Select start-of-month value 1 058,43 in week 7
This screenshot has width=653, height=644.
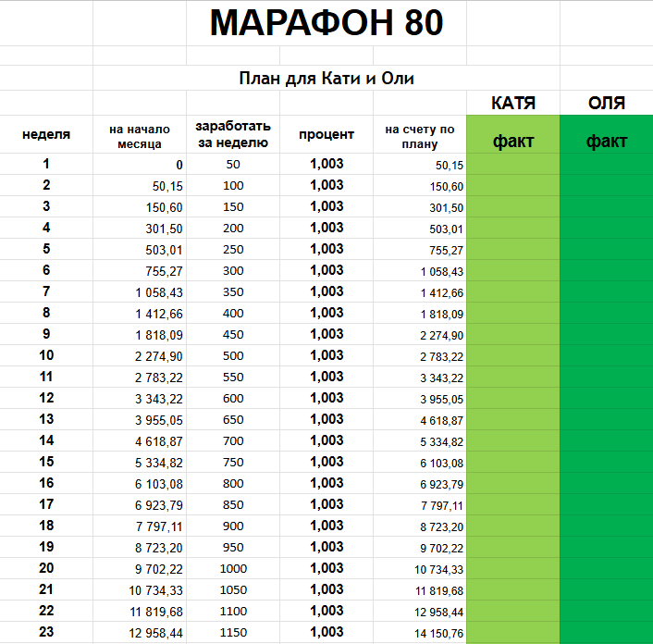[x=140, y=292]
